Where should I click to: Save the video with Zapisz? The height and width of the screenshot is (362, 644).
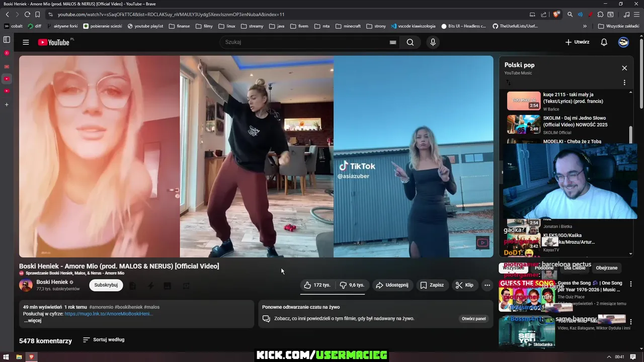432,285
